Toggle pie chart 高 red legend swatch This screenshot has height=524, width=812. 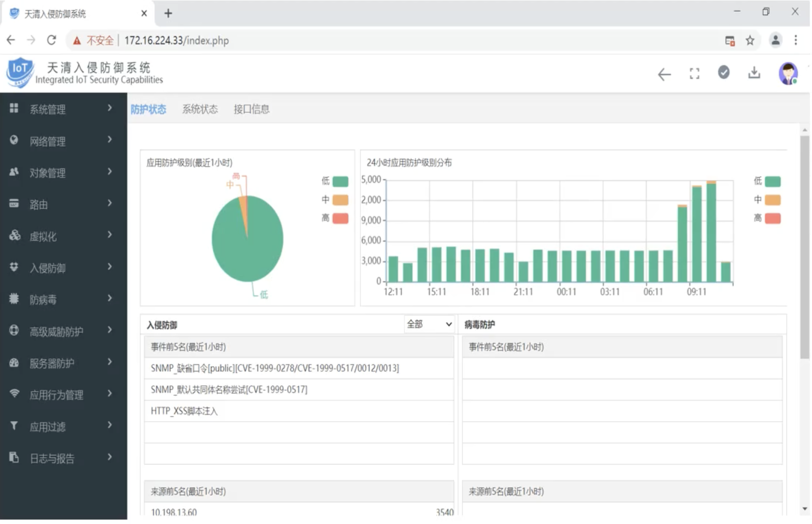pos(340,218)
